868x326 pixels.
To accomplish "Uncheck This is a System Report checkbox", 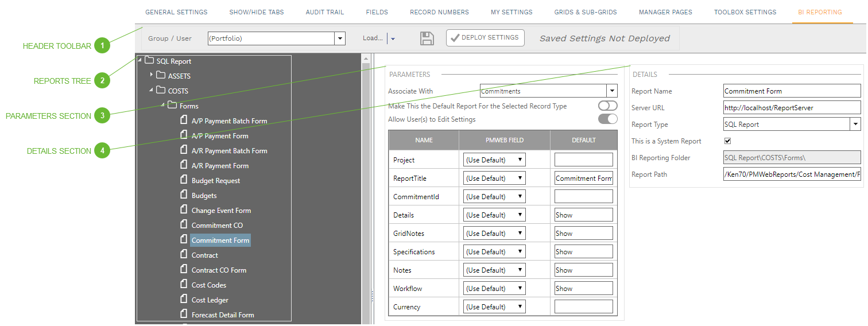I will click(x=728, y=141).
